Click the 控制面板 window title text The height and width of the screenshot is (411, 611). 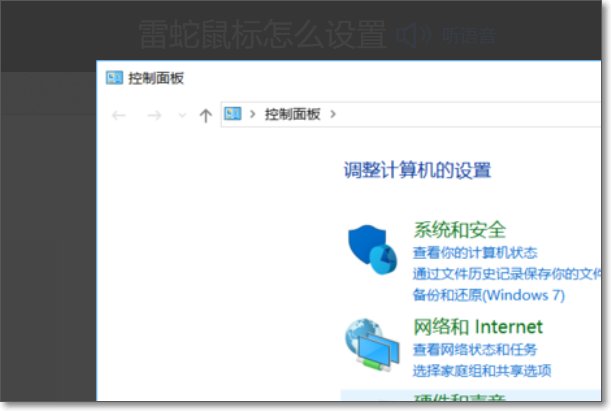click(156, 78)
